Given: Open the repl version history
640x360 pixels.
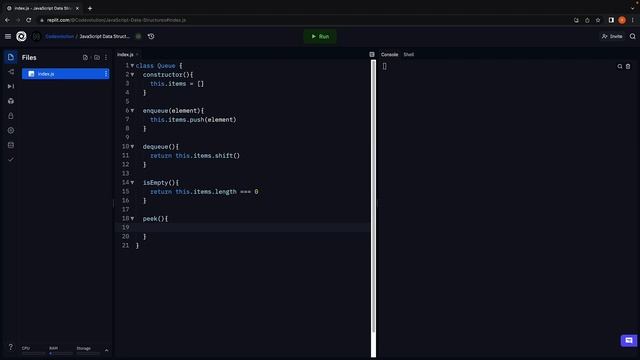Looking at the screenshot, I should tap(151, 36).
